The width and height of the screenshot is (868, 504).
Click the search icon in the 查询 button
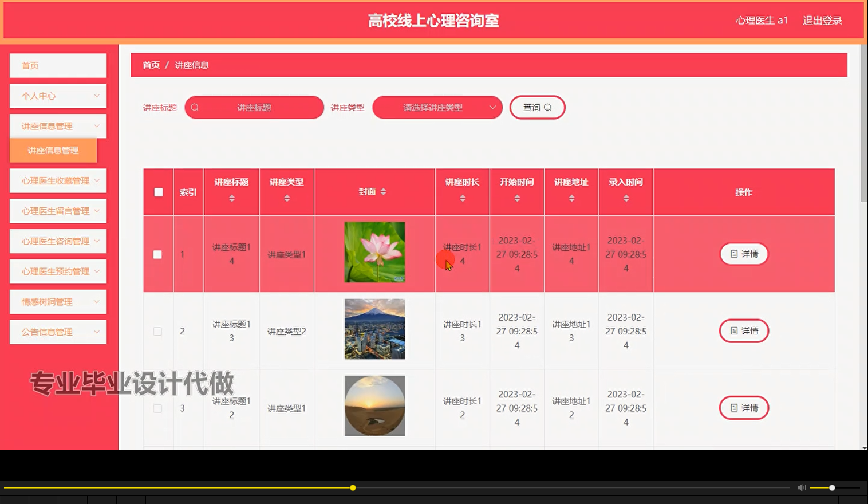pos(548,107)
